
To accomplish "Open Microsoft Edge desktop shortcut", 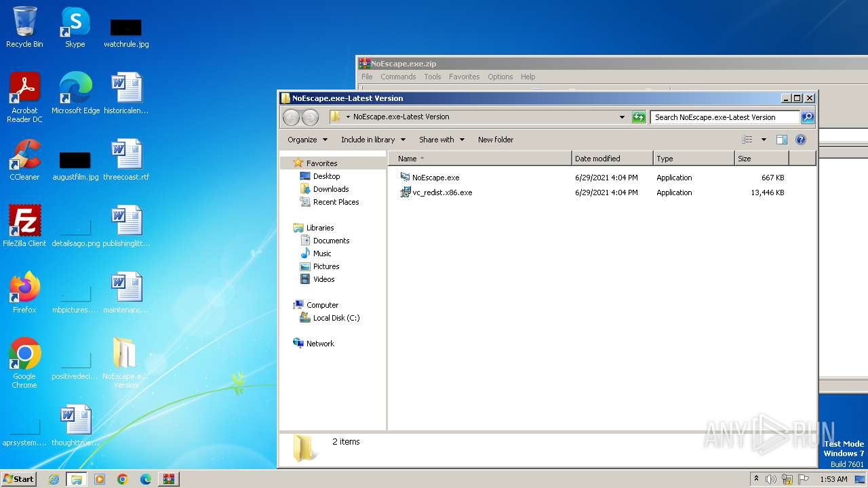I will [x=75, y=93].
